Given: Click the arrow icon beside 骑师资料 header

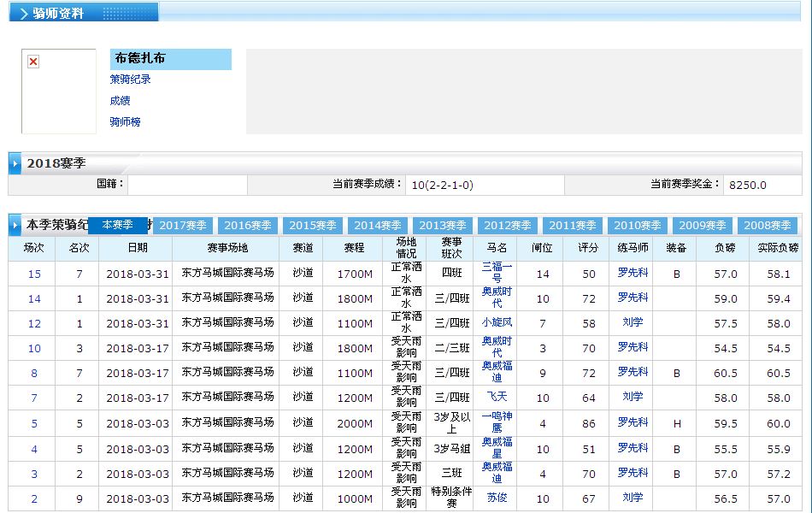Looking at the screenshot, I should click(x=23, y=14).
